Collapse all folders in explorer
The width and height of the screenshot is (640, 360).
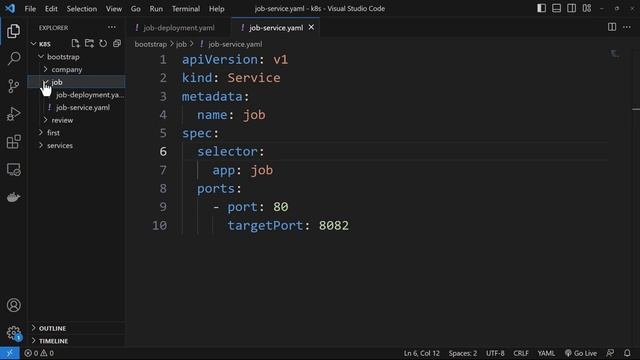117,43
